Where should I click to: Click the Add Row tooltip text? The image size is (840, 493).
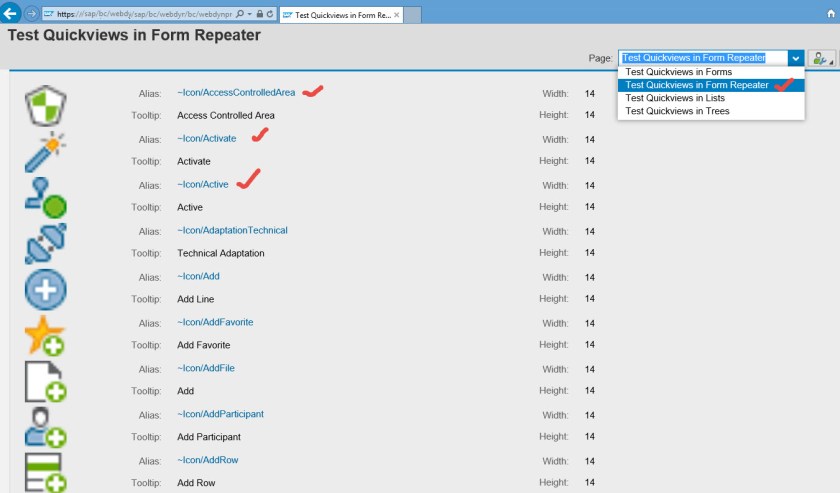[x=196, y=483]
